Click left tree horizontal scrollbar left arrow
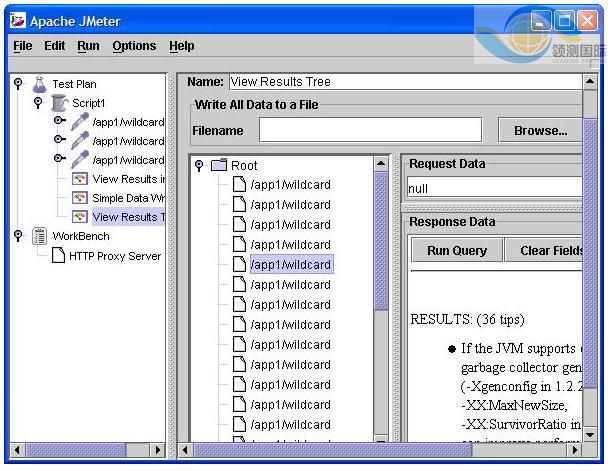Viewport: 612px width, 471px height. [17, 450]
